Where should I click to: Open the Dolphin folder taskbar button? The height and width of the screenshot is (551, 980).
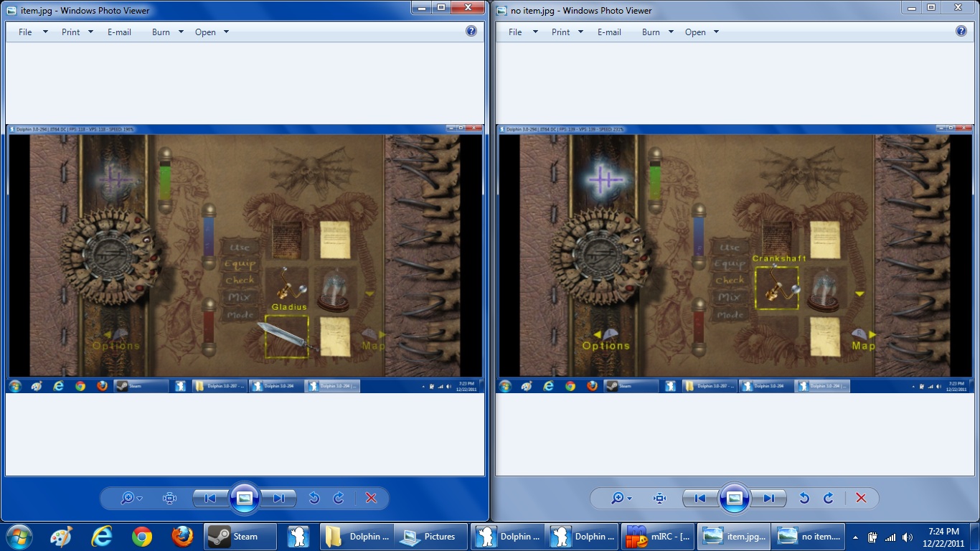click(x=357, y=536)
